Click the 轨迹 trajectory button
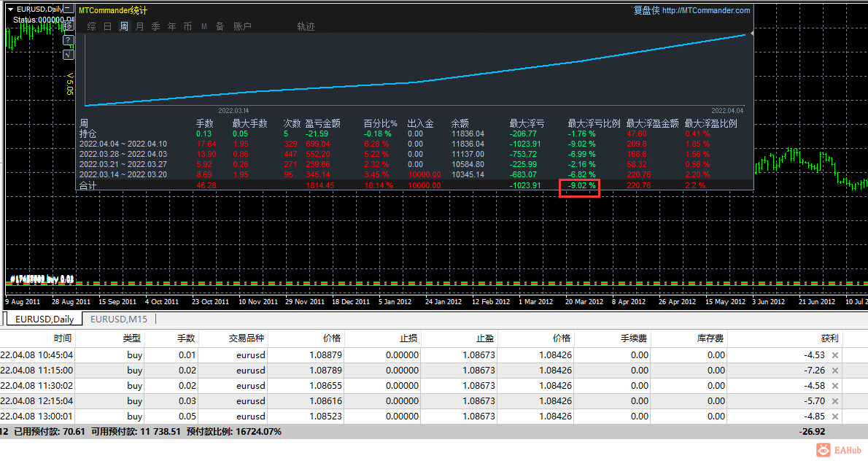This screenshot has height=461, width=868. (x=306, y=26)
